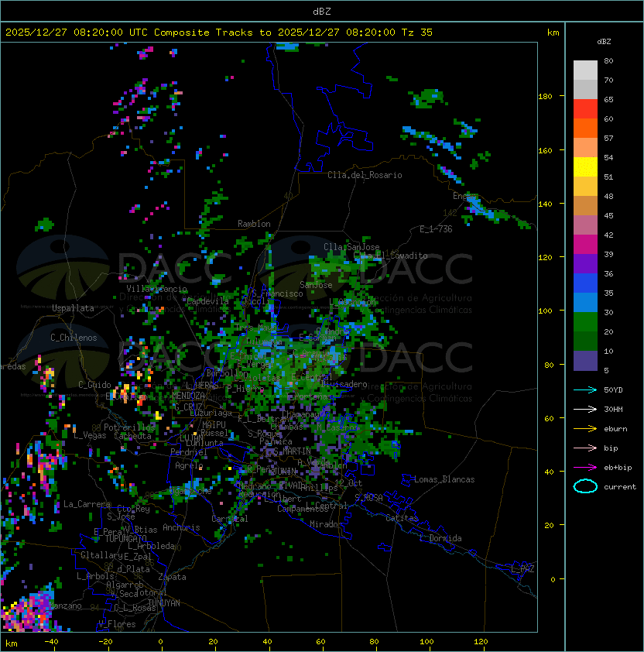Click the S_MARTIN label on map

pos(292,451)
